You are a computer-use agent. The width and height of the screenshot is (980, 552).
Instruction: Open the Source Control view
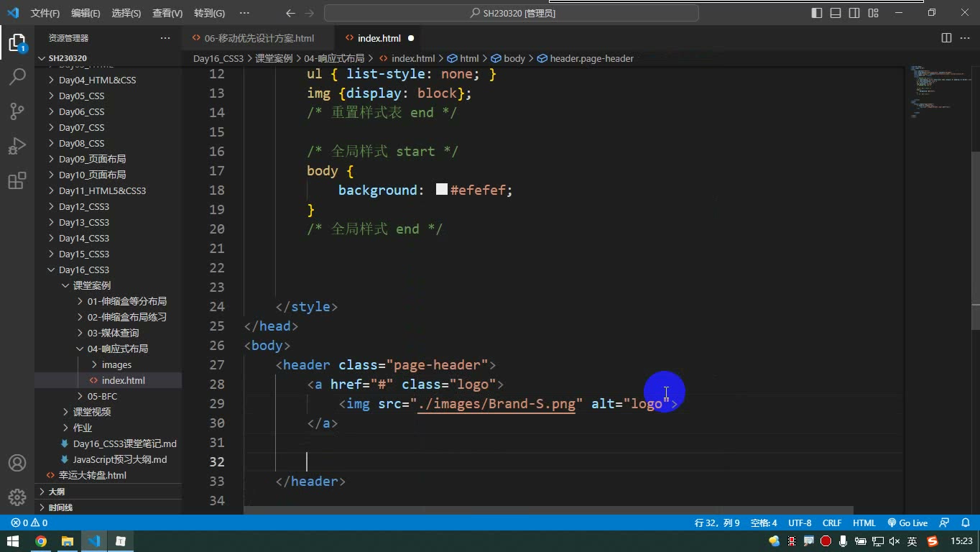(17, 111)
